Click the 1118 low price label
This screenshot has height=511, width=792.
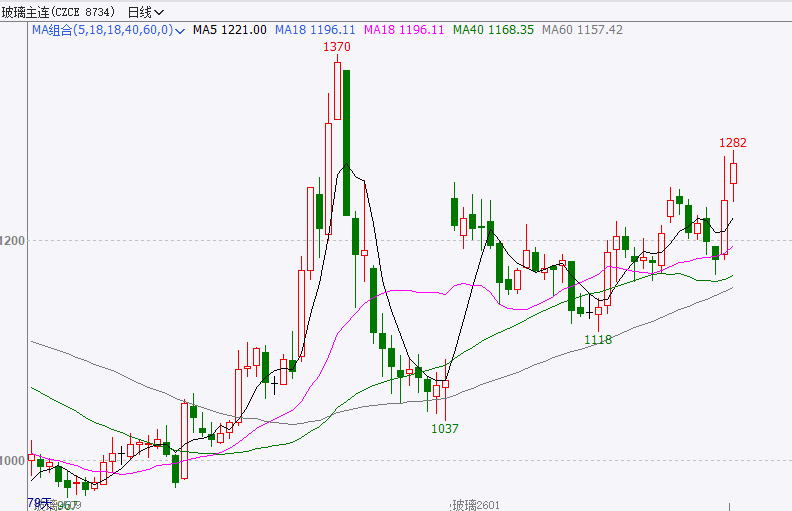(x=598, y=340)
